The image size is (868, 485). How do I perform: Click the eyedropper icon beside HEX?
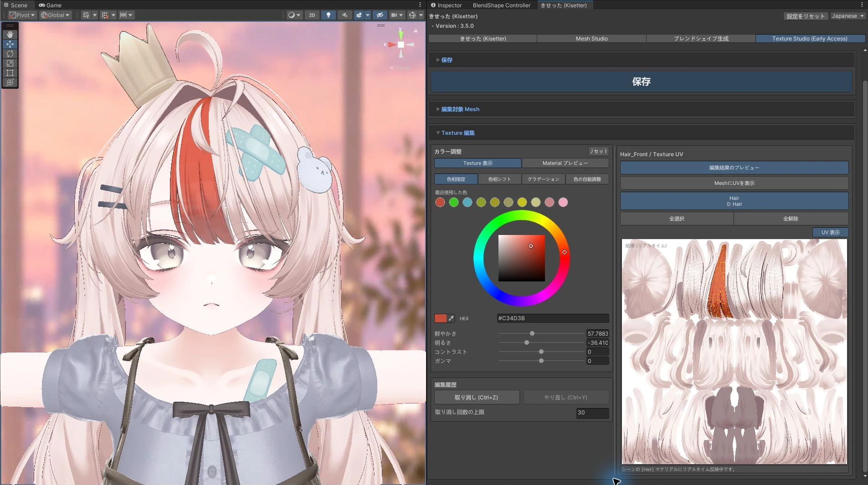(451, 318)
